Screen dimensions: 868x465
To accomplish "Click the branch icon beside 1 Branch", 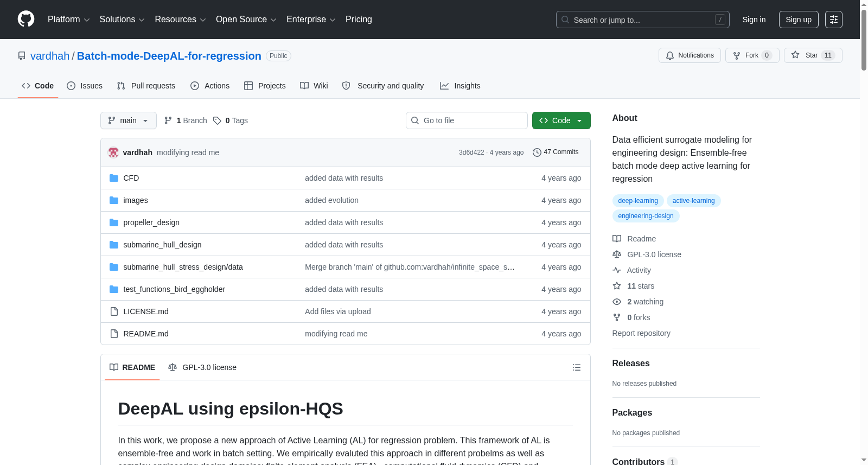I will 168,120.
